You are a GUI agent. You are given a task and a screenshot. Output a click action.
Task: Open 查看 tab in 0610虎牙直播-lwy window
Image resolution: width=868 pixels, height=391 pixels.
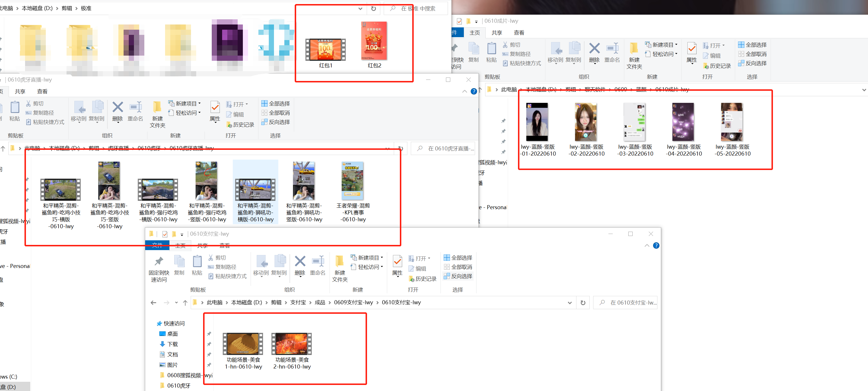(x=42, y=91)
